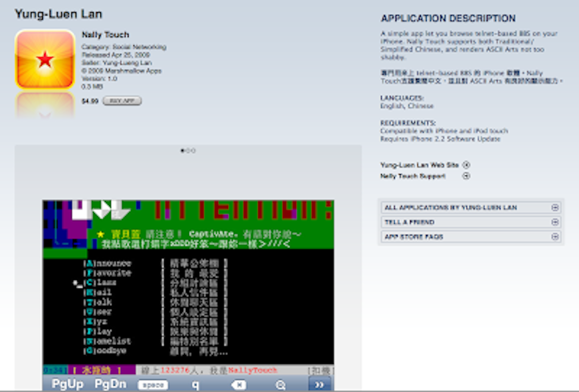Image resolution: width=579 pixels, height=392 pixels.
Task: Click the Languages: English, Chinese text
Action: (407, 102)
